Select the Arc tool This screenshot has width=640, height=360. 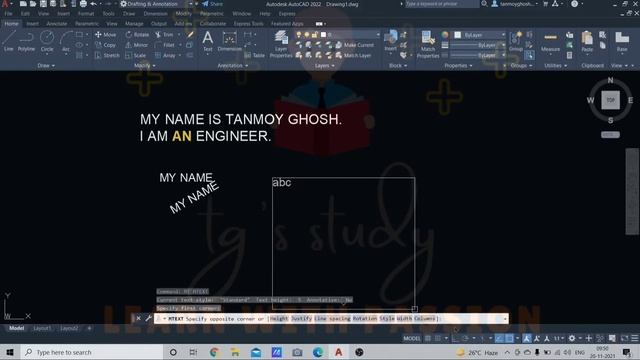(66, 41)
